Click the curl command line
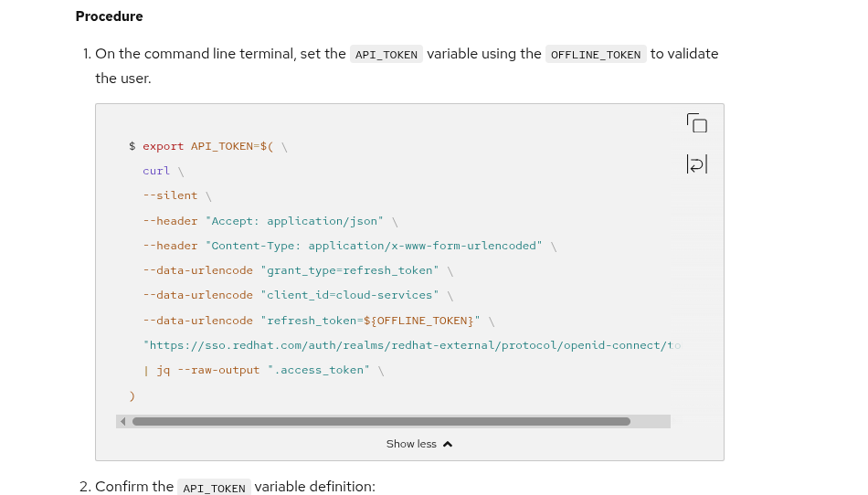Screen dimensions: 868x495 156,171
